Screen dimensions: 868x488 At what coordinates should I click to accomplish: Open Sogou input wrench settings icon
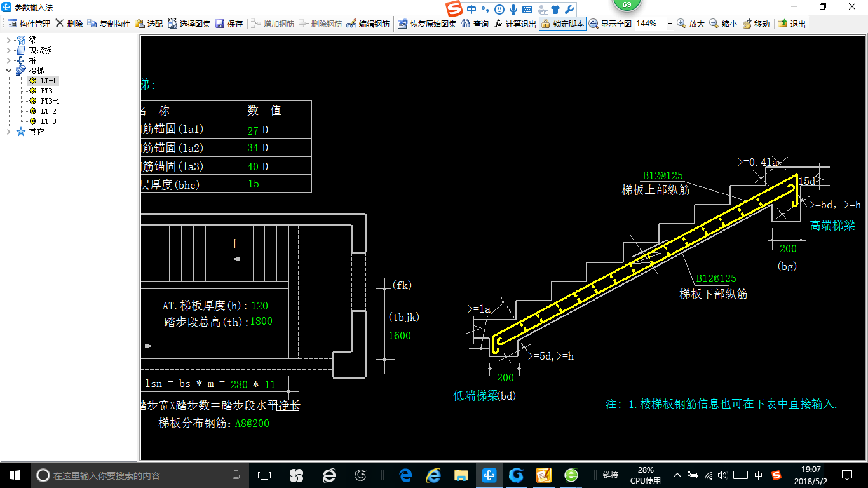pos(569,10)
